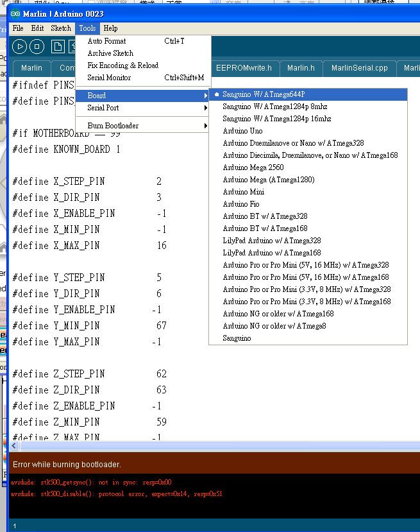Open the Help menu

pyautogui.click(x=110, y=28)
